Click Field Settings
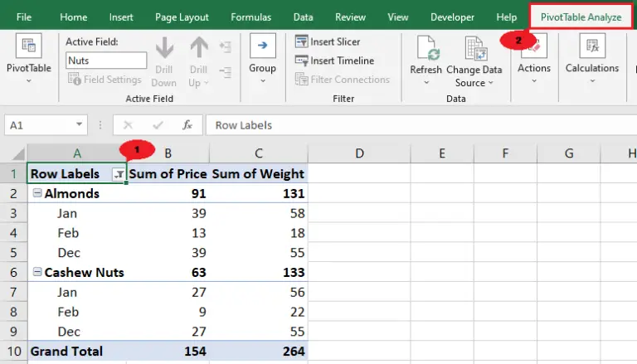The width and height of the screenshot is (637, 364). click(x=105, y=80)
